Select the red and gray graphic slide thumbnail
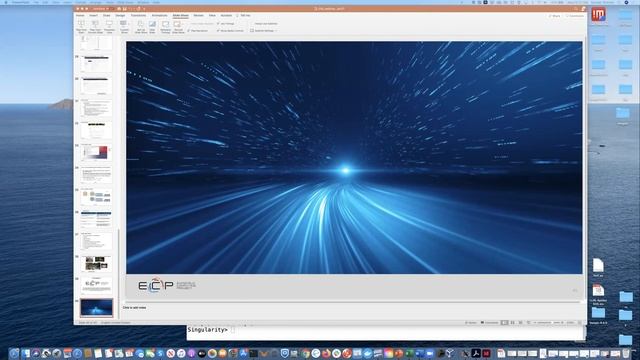Image resolution: width=640 pixels, height=360 pixels. (96, 153)
